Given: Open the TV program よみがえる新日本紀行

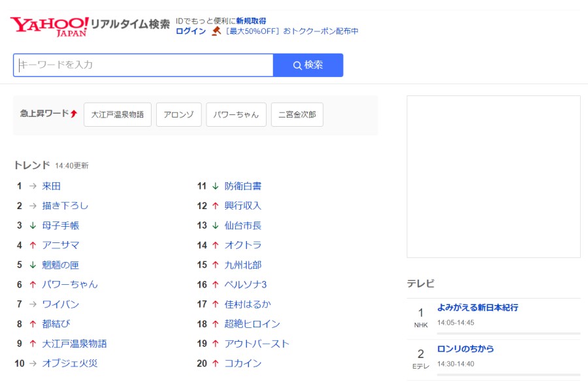Looking at the screenshot, I should pos(478,308).
